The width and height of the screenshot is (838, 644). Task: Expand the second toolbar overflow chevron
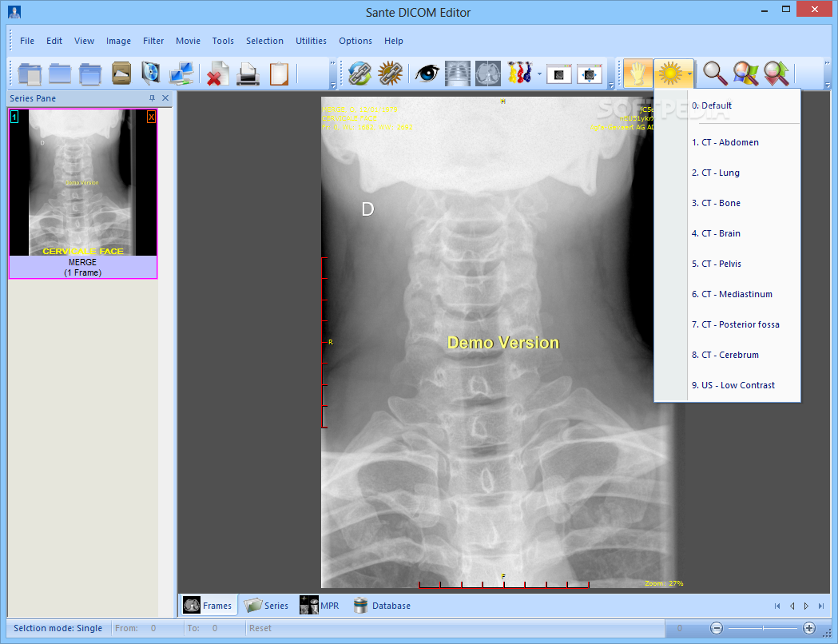tap(611, 85)
